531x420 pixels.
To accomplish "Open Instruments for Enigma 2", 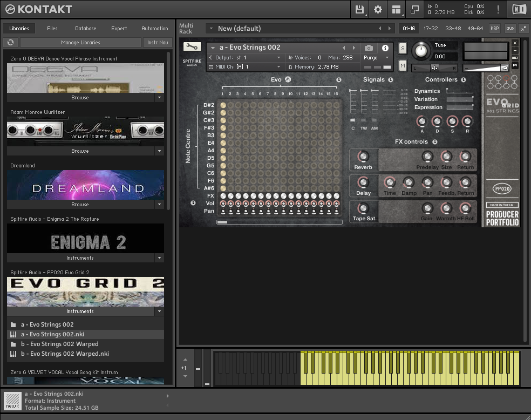I will point(80,258).
